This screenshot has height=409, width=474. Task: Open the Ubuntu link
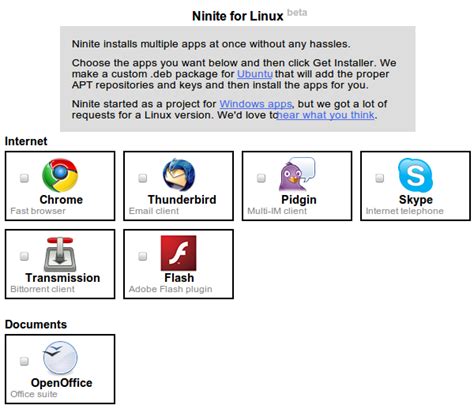255,74
